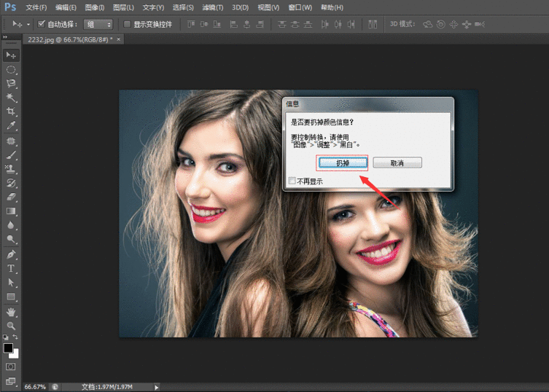This screenshot has height=392, width=549.
Task: Expand the Move tool preset picker arrow
Action: click(x=28, y=24)
